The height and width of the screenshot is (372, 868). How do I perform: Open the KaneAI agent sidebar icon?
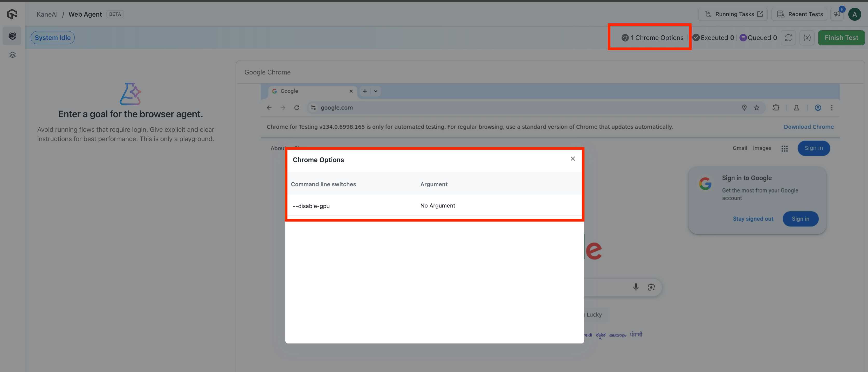click(12, 36)
